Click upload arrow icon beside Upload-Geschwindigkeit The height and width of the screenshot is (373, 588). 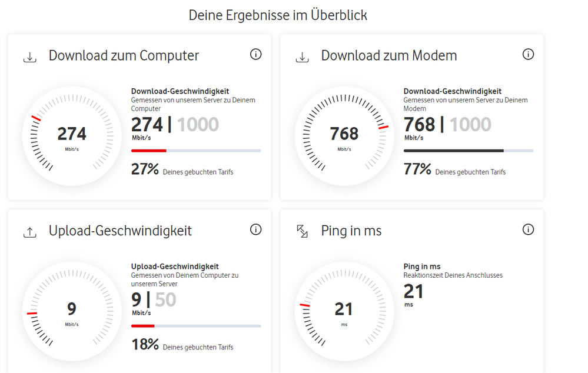(x=29, y=232)
